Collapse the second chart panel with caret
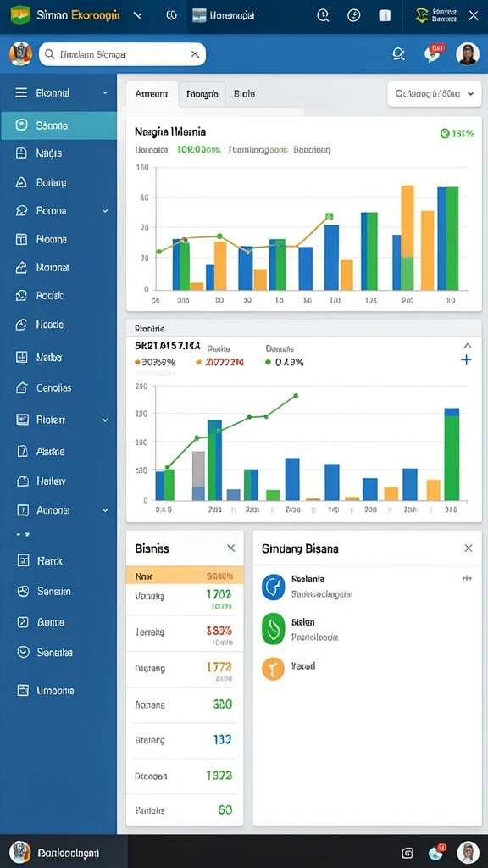The image size is (488, 868). [x=468, y=346]
